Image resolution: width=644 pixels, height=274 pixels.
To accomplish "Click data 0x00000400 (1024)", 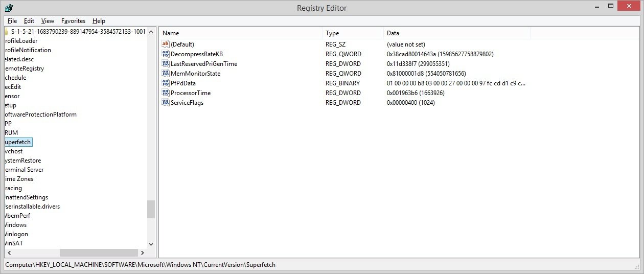I will click(411, 103).
